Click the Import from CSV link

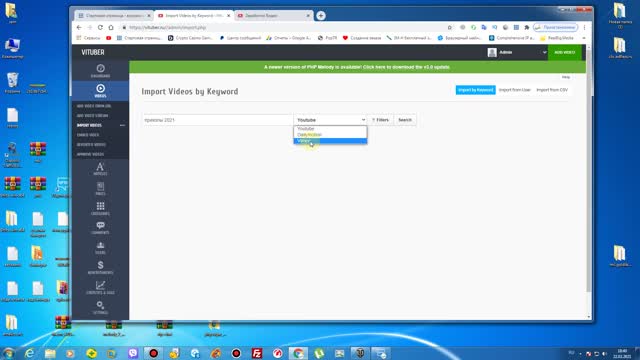552,90
